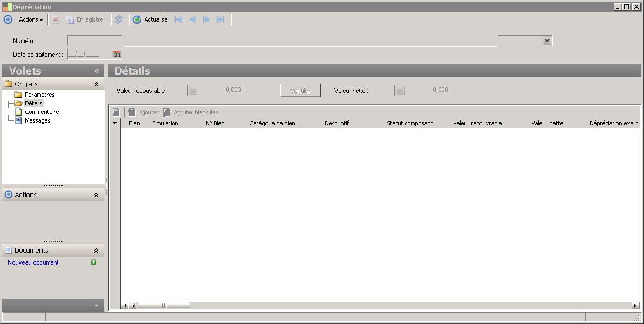The width and height of the screenshot is (644, 324).
Task: Collapse the Onglets section
Action: coord(96,84)
